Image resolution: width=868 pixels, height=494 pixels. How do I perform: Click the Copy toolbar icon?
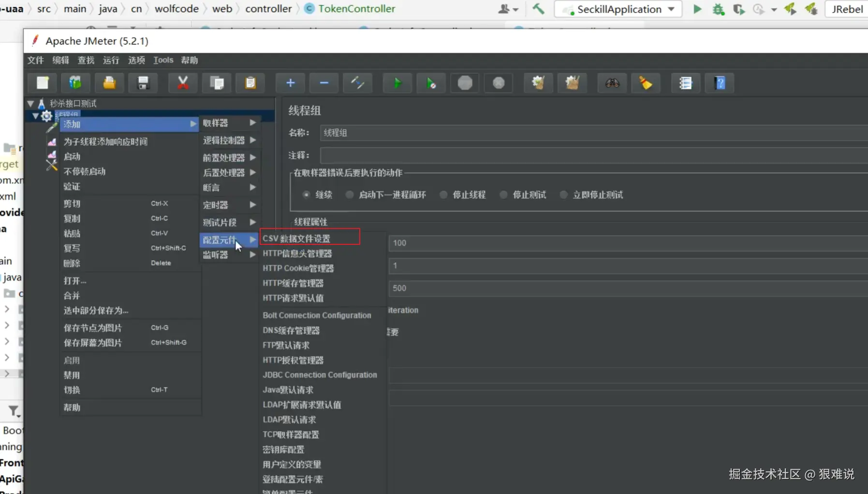coord(217,83)
